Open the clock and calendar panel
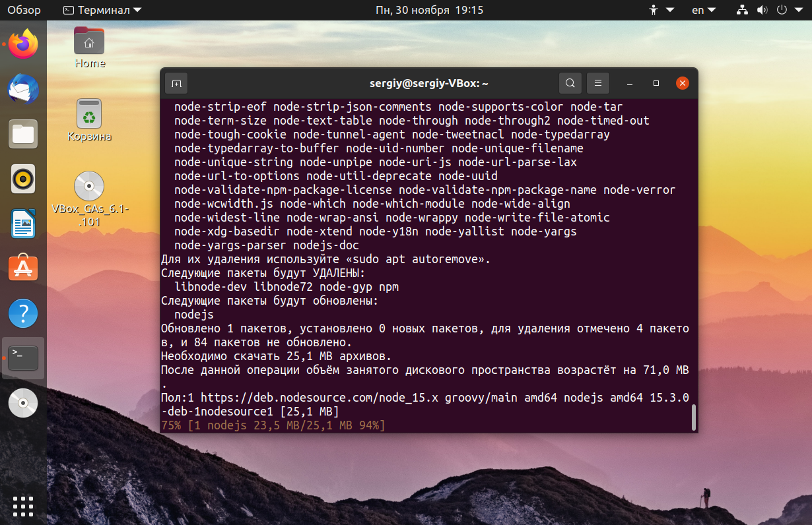 430,10
